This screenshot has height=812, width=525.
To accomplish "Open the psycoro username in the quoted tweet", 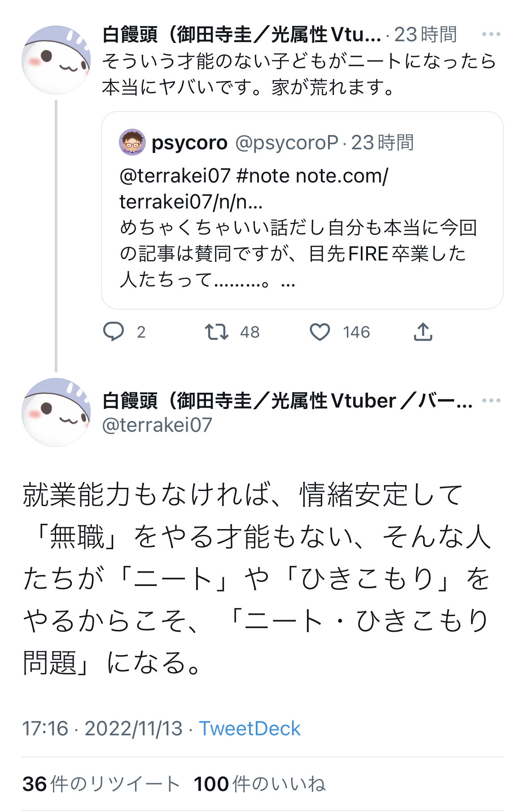I will point(189,143).
